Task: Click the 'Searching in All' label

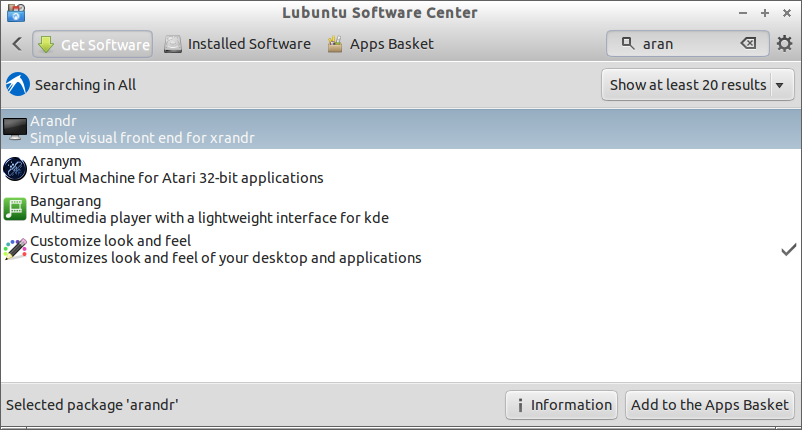Action: tap(85, 85)
